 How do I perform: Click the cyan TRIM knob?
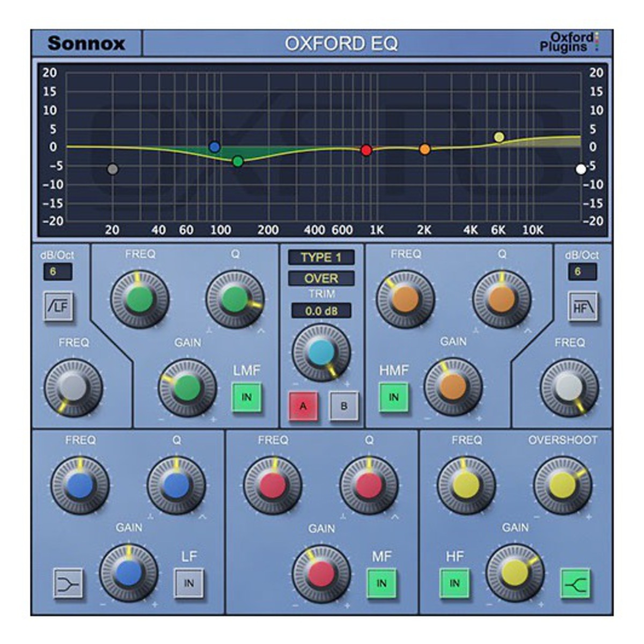[321, 352]
